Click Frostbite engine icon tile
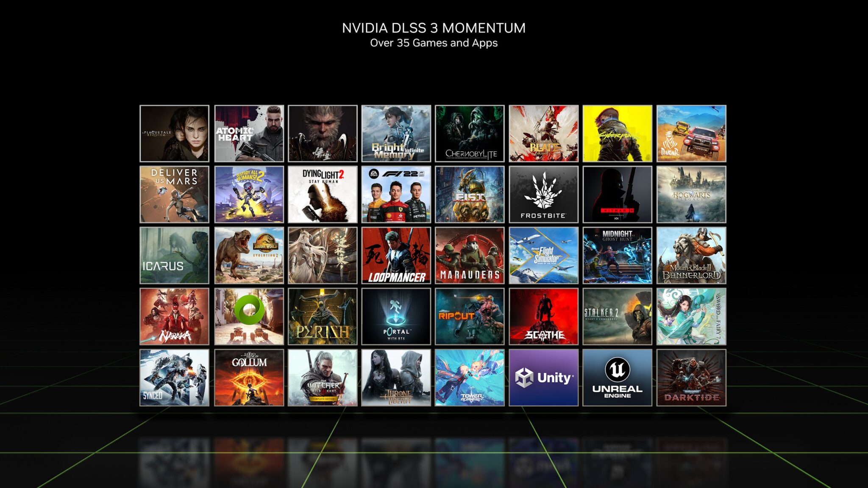The width and height of the screenshot is (868, 488). point(544,194)
